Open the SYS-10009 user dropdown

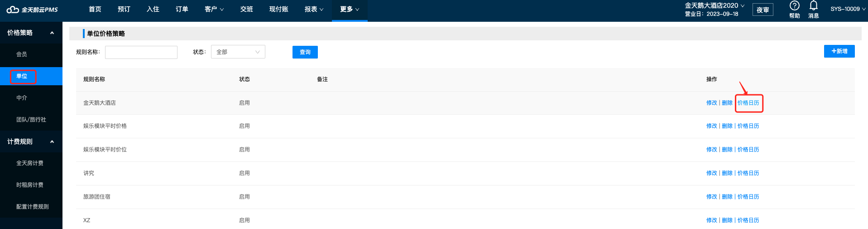[x=849, y=9]
